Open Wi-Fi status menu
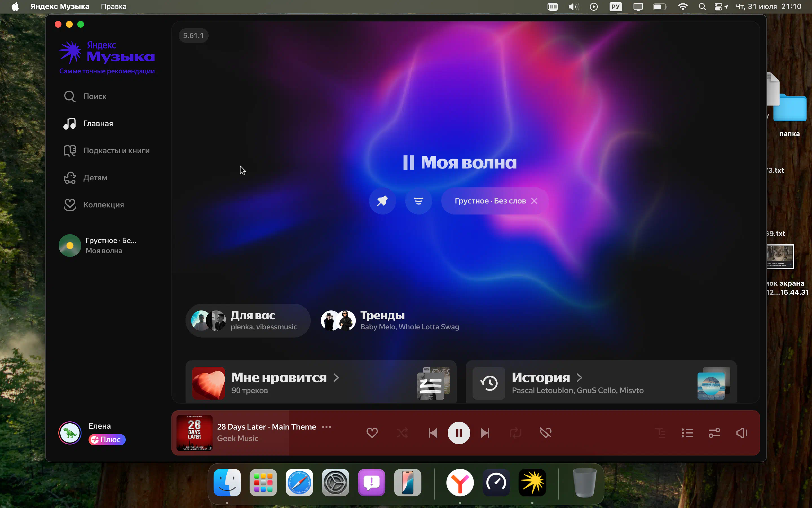The width and height of the screenshot is (812, 508). pos(683,6)
